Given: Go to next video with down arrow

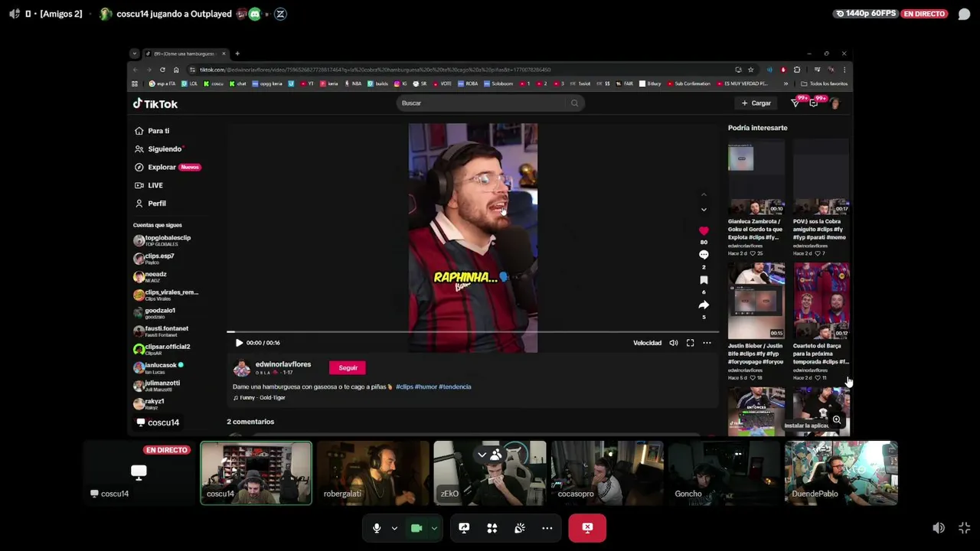Looking at the screenshot, I should 704,210.
